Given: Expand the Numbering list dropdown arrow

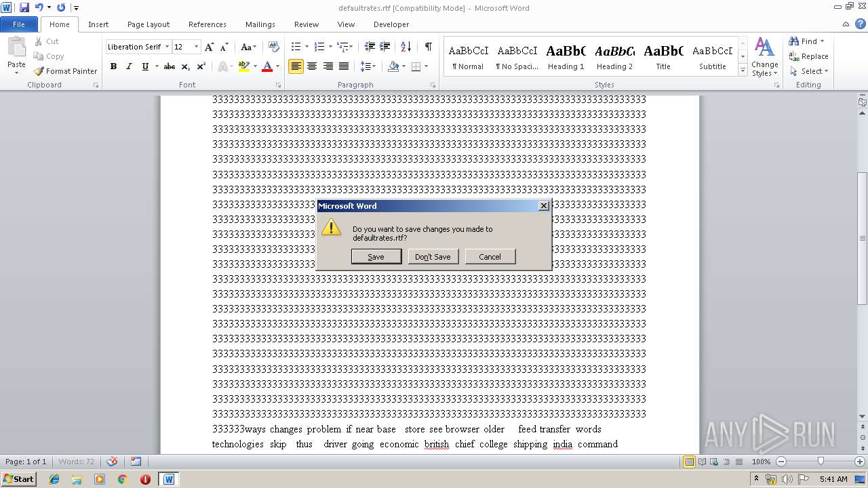Looking at the screenshot, I should tap(330, 47).
